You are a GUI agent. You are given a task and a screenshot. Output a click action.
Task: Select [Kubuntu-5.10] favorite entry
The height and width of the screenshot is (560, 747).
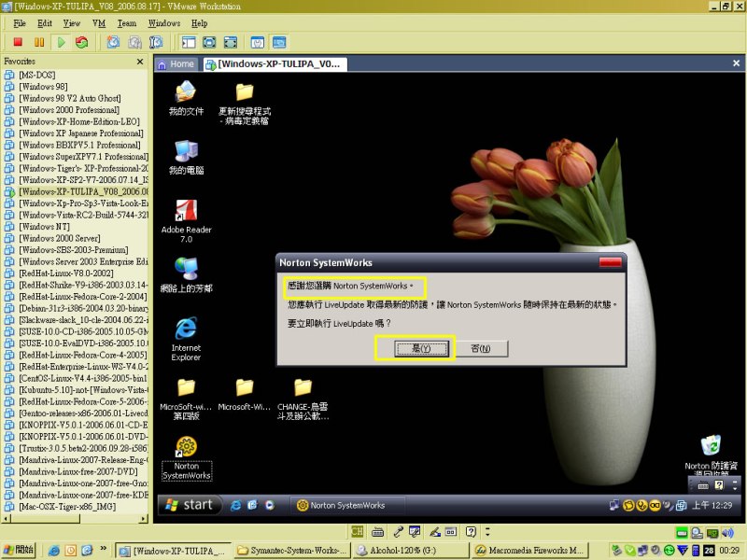pyautogui.click(x=83, y=390)
